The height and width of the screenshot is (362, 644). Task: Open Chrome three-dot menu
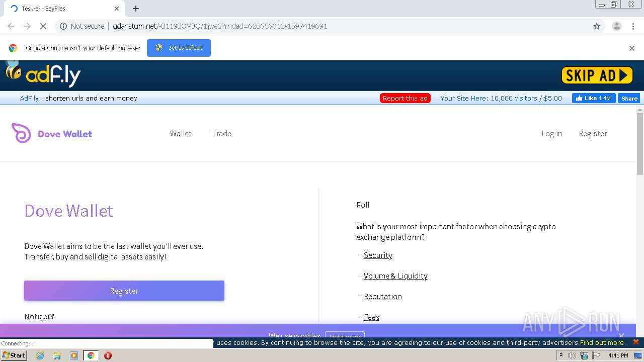[x=633, y=26]
